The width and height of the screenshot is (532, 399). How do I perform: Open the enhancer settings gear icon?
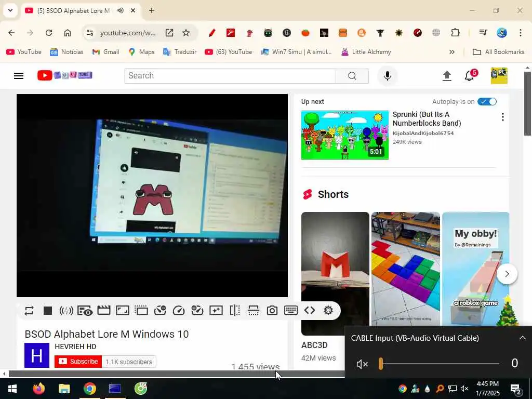328,311
